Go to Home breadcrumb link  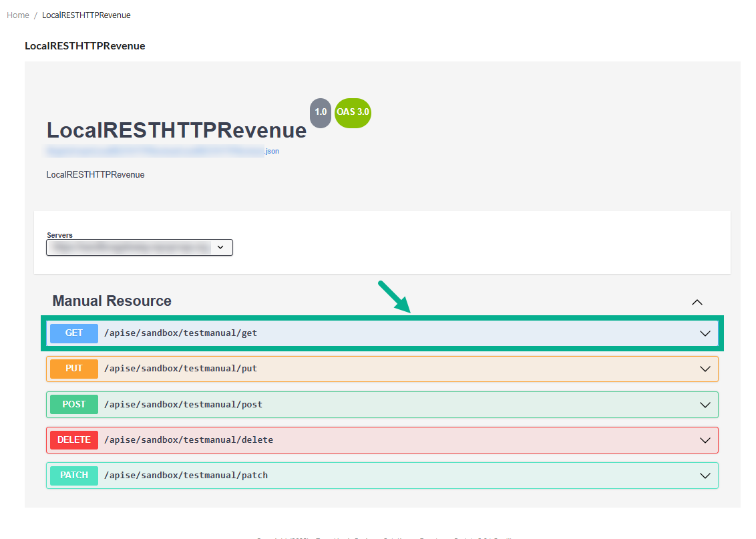18,15
